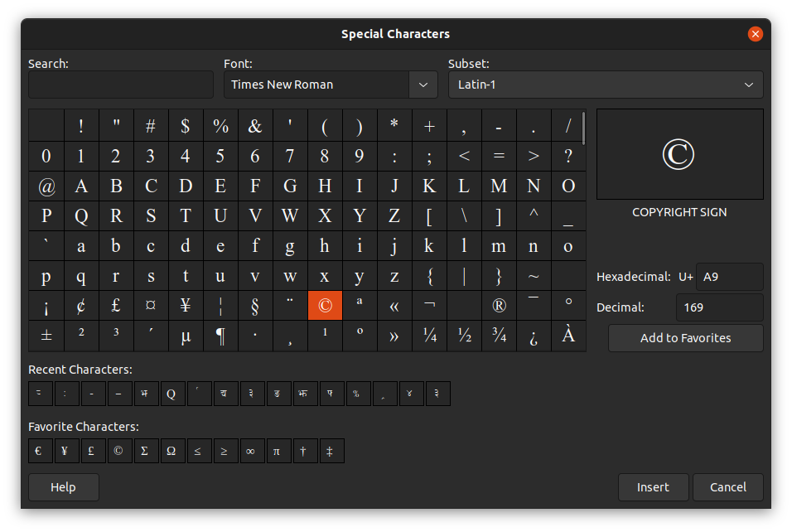This screenshot has width=792, height=532.
Task: Open the Help dialog
Action: point(63,487)
